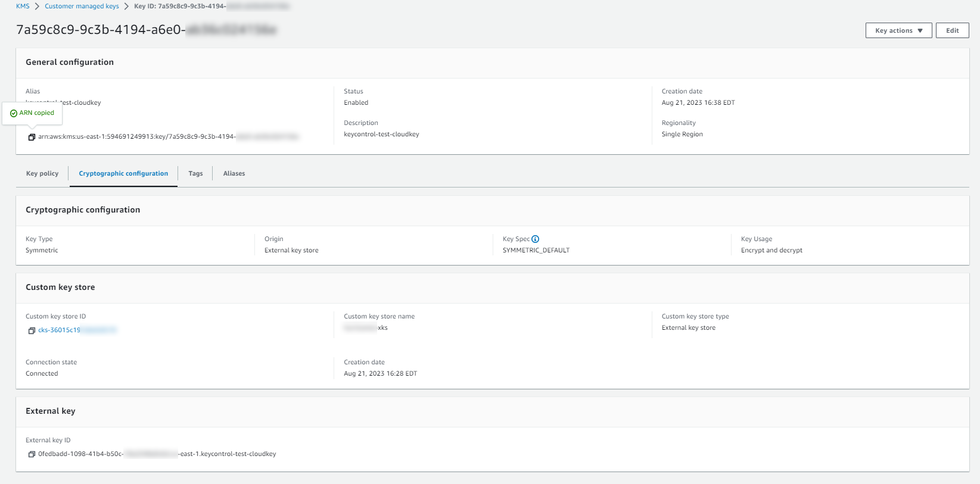The image size is (980, 484).
Task: Click the Custom key store section header
Action: tap(60, 287)
